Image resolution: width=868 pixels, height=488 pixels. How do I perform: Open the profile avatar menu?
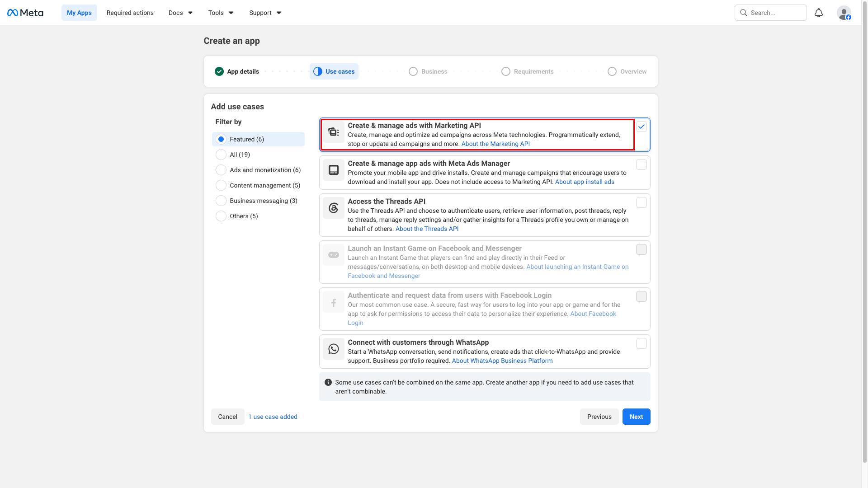pyautogui.click(x=844, y=13)
